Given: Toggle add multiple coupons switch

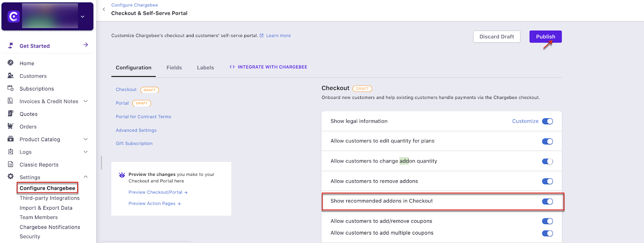Looking at the screenshot, I should click(547, 233).
